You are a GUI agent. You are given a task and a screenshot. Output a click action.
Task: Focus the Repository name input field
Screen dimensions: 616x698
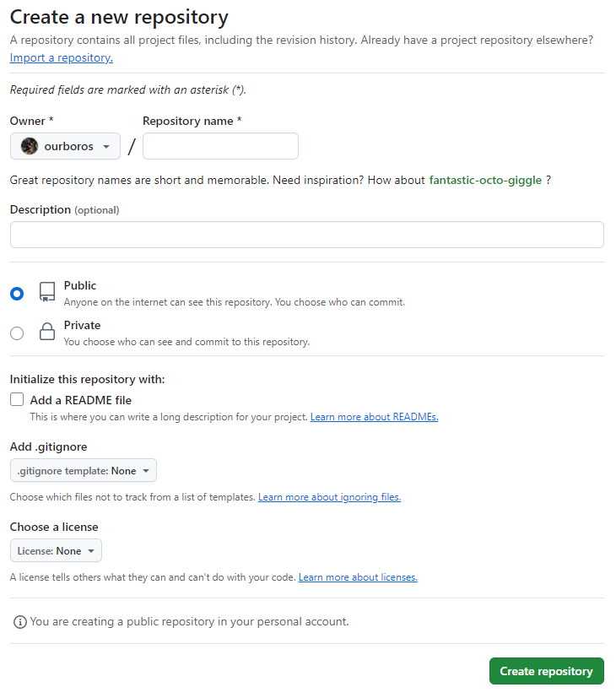220,146
